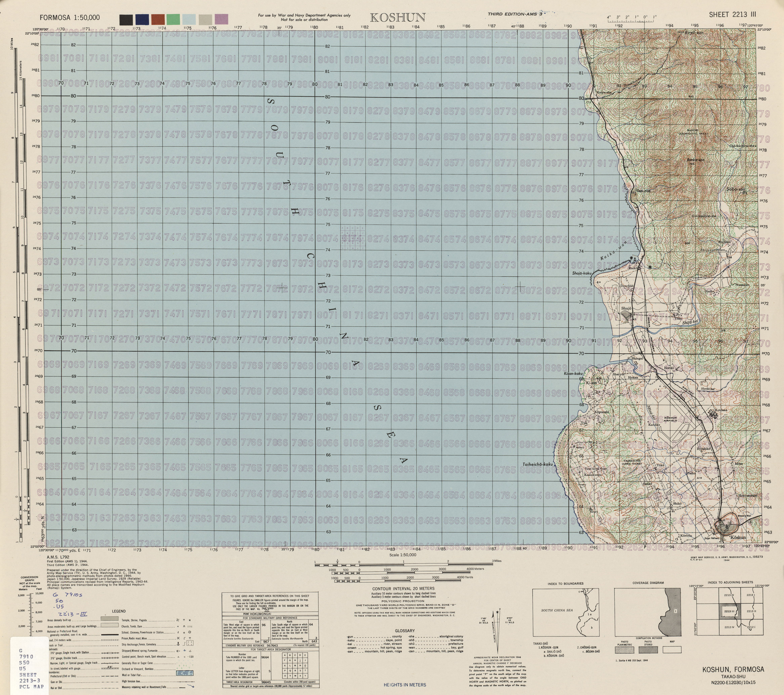Click the green color swatch at top
Screen dimensions: 784x695
[x=173, y=19]
